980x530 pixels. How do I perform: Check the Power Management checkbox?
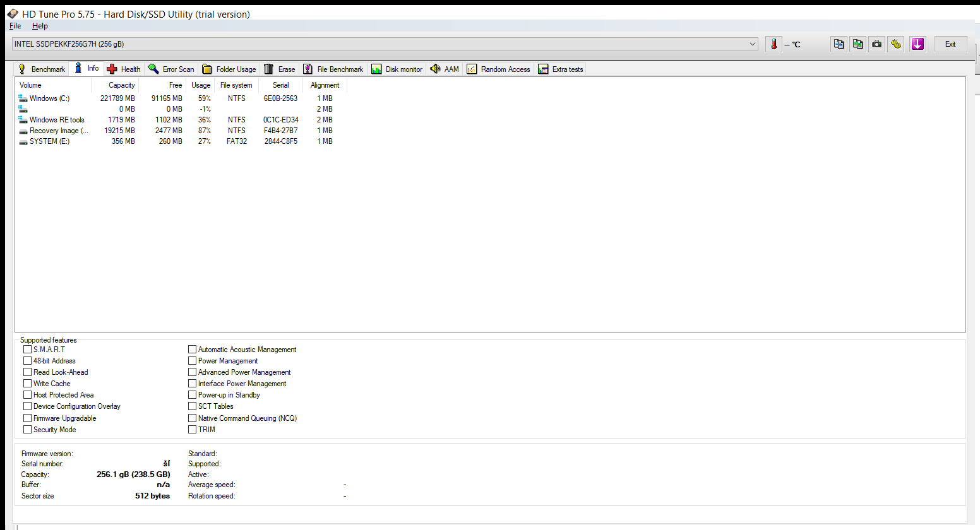[x=192, y=361]
